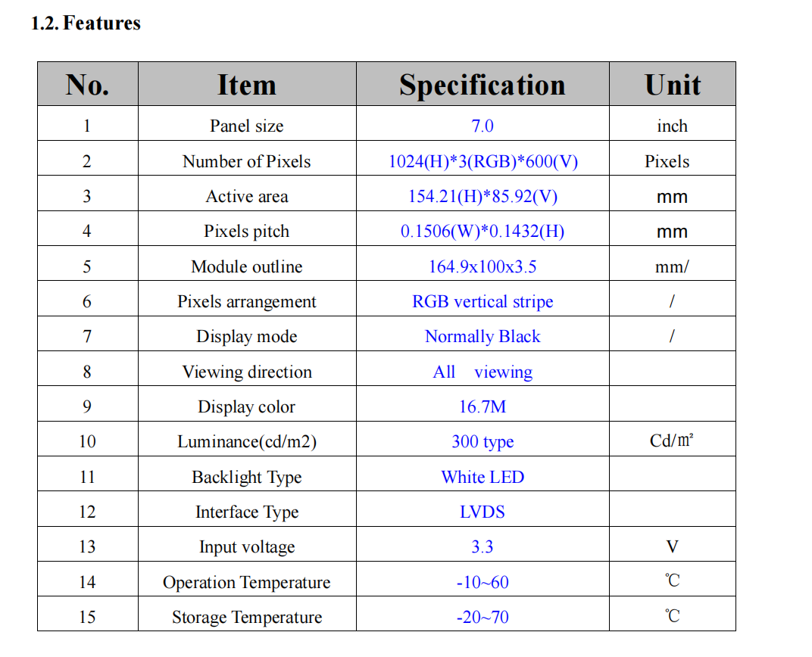Click the "Specification" column header
The height and width of the screenshot is (657, 812).
coord(483,85)
